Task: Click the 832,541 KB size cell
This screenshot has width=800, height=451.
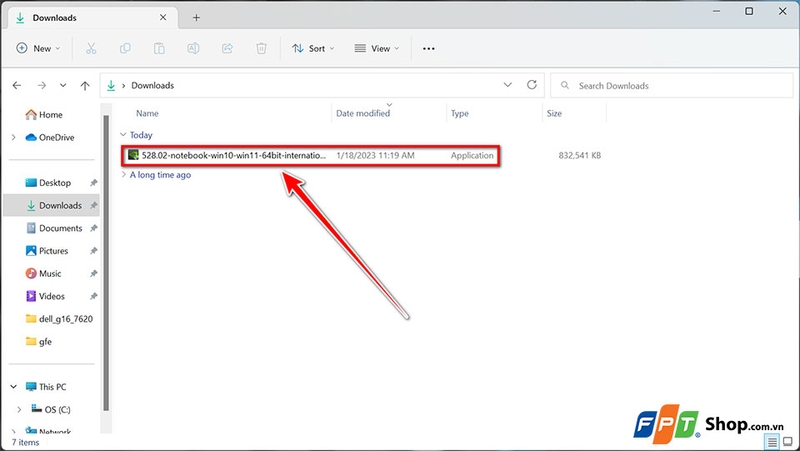Action: pyautogui.click(x=580, y=155)
